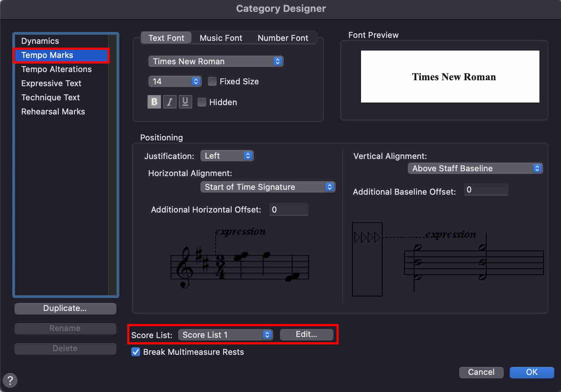Toggle the Bold style button
This screenshot has width=561, height=392.
(154, 102)
